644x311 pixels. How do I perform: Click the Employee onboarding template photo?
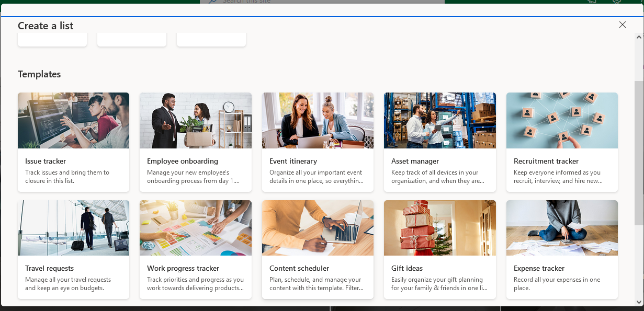pyautogui.click(x=195, y=121)
